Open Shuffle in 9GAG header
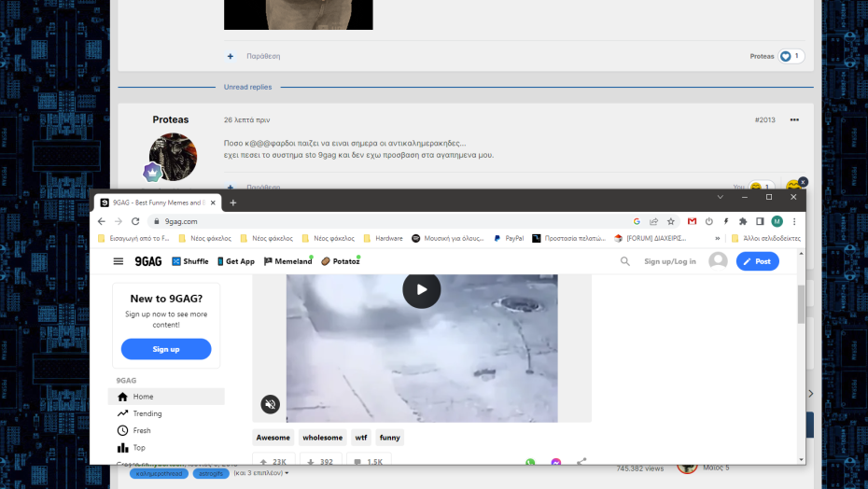 (x=189, y=261)
